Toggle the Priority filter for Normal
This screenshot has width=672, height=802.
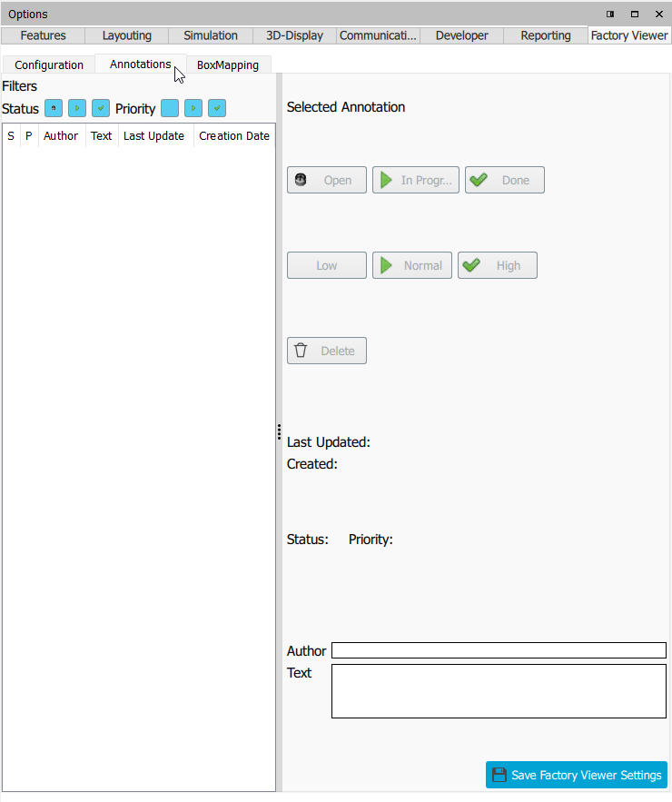[193, 108]
